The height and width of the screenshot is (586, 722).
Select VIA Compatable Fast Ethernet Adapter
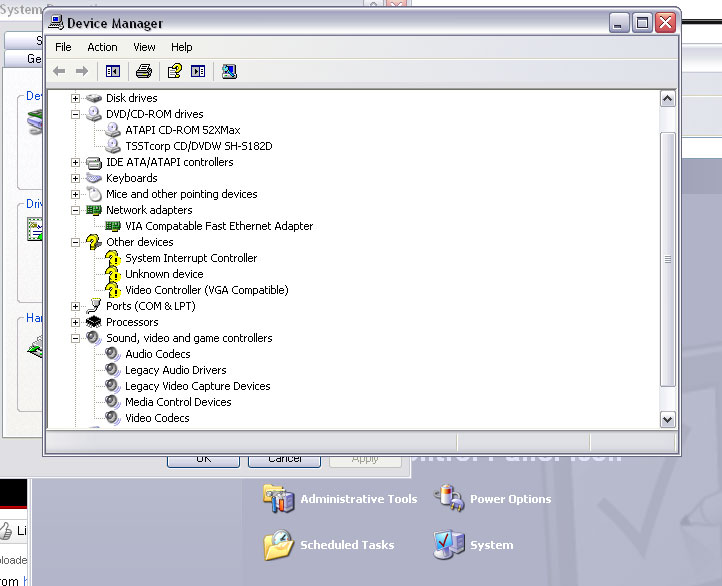click(x=218, y=226)
